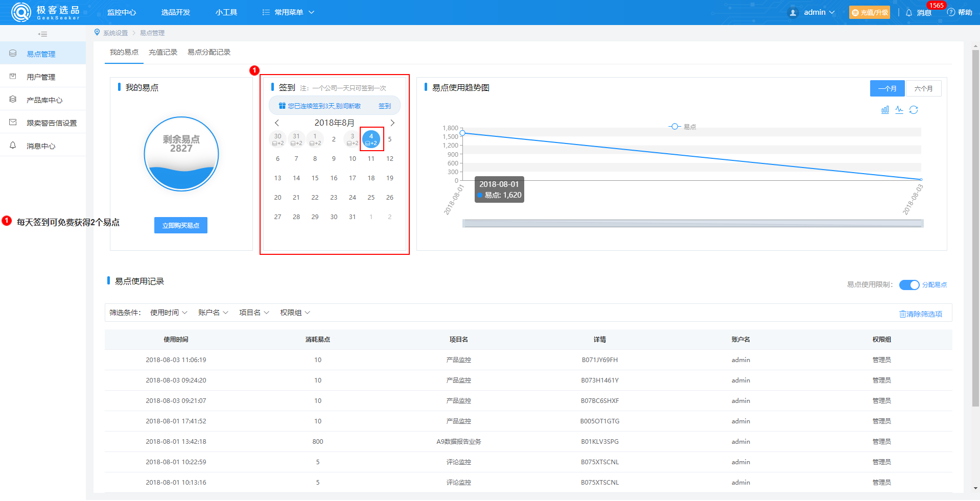
Task: Click the 用户管理 sidebar icon
Action: 13,76
